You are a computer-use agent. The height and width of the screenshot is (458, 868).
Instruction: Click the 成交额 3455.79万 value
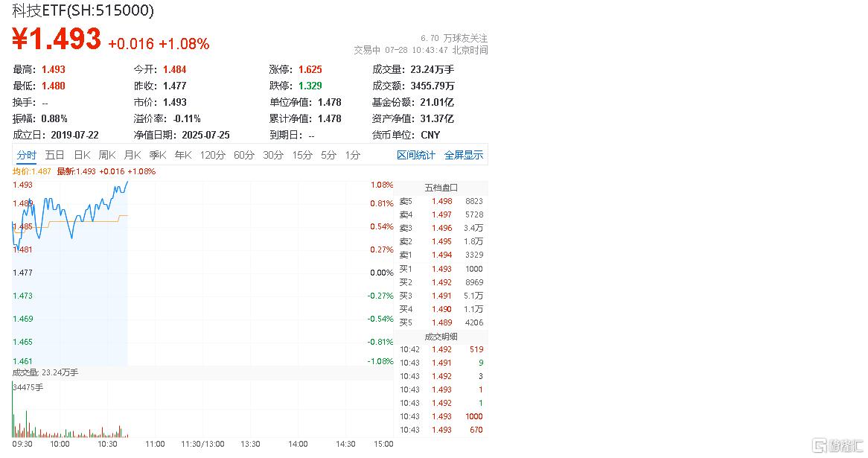[433, 86]
